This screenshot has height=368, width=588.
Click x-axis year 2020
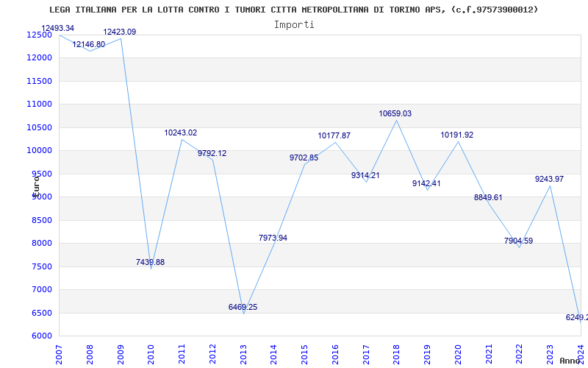[x=458, y=355]
